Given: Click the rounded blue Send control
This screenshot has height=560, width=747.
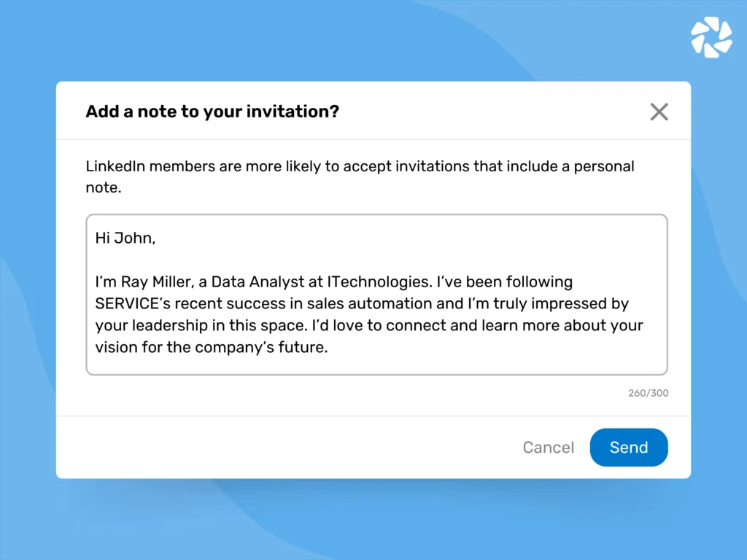Looking at the screenshot, I should (629, 447).
